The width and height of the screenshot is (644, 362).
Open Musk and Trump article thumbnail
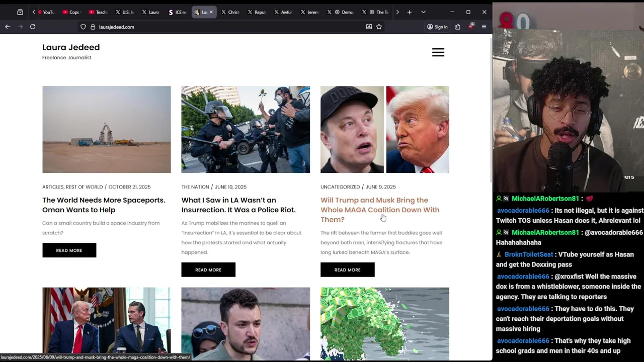click(x=385, y=130)
